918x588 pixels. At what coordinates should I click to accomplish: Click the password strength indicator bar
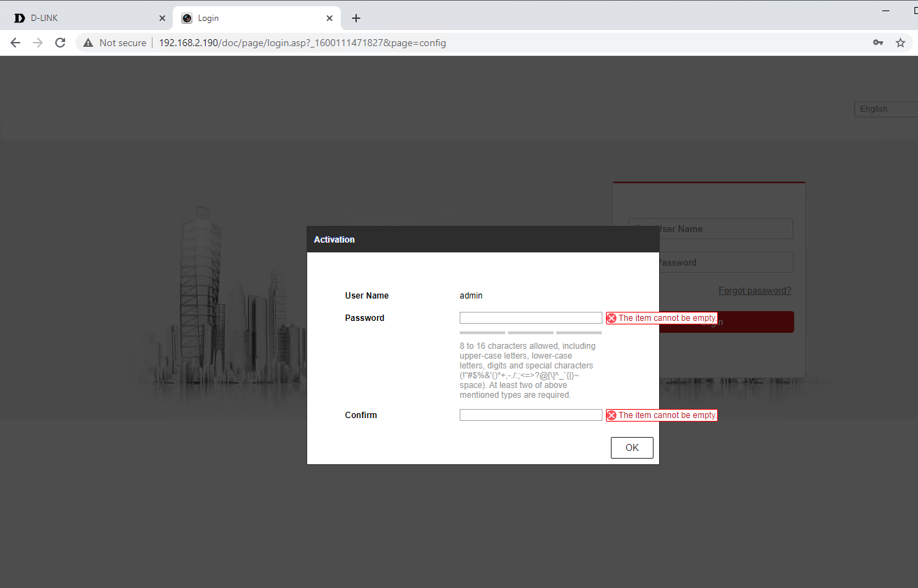(x=530, y=333)
